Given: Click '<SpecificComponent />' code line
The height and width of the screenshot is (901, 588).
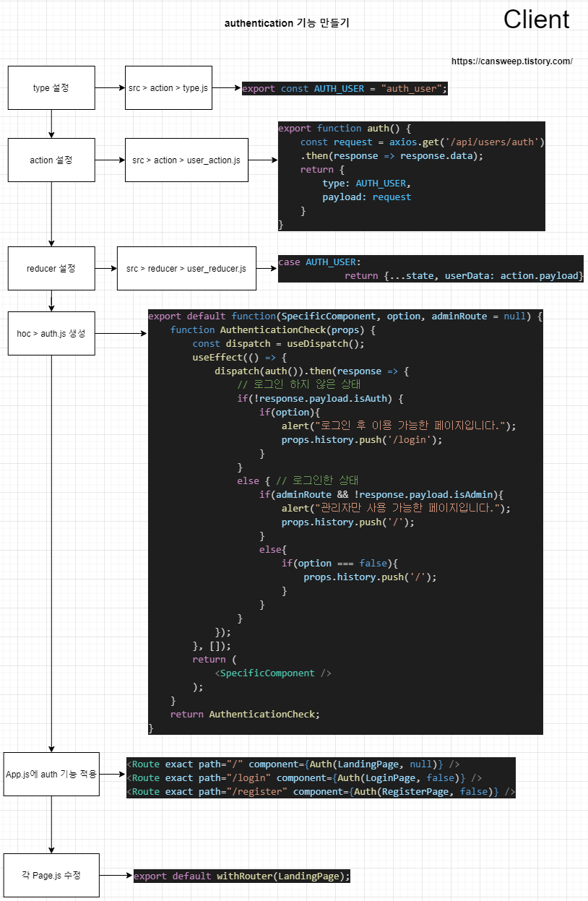Looking at the screenshot, I should [x=273, y=673].
